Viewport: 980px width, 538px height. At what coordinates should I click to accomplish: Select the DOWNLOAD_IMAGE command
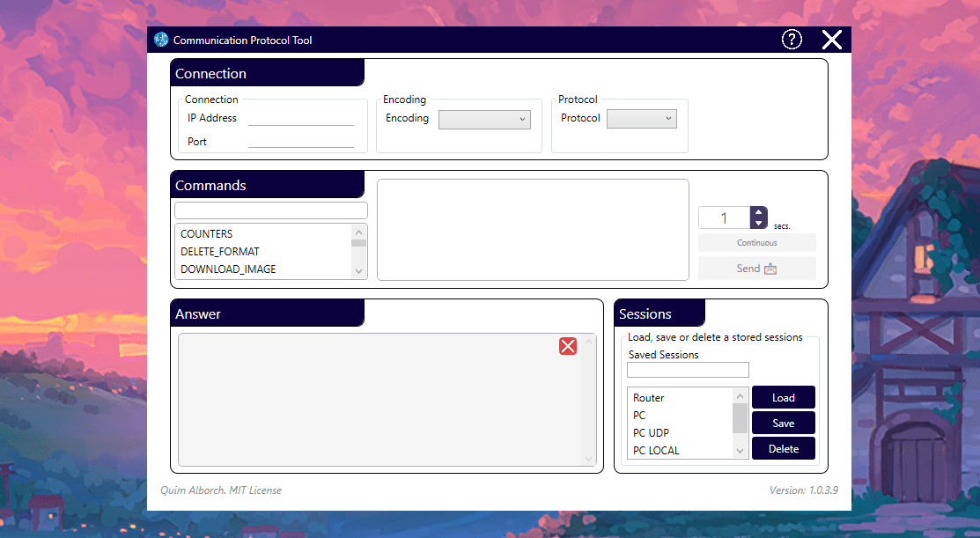pos(226,269)
